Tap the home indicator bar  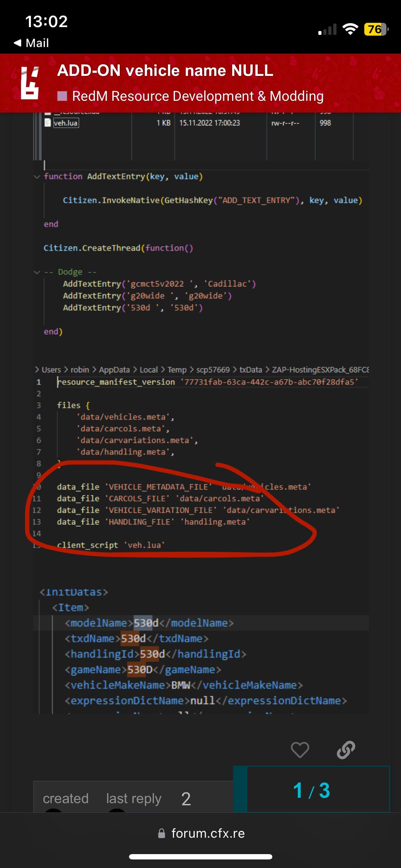tap(201, 857)
